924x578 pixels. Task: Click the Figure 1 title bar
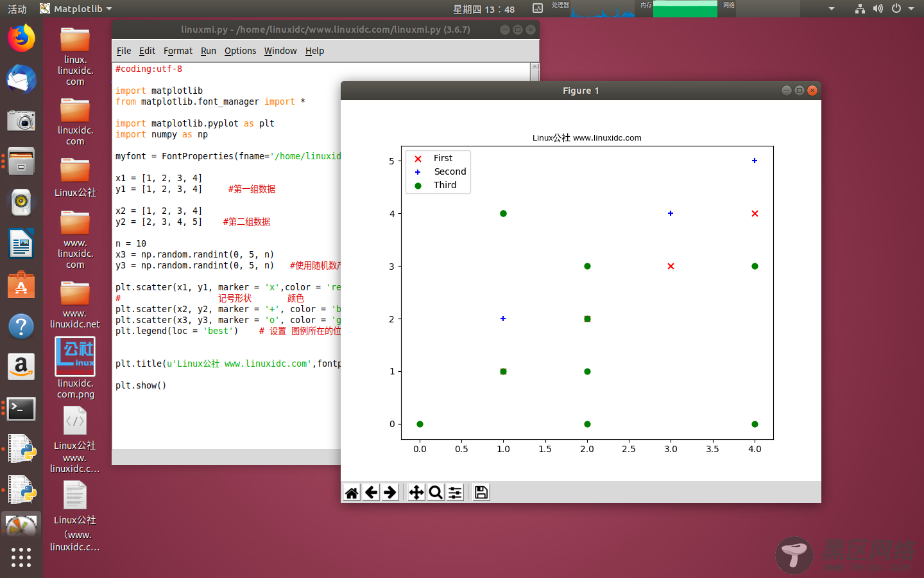581,91
